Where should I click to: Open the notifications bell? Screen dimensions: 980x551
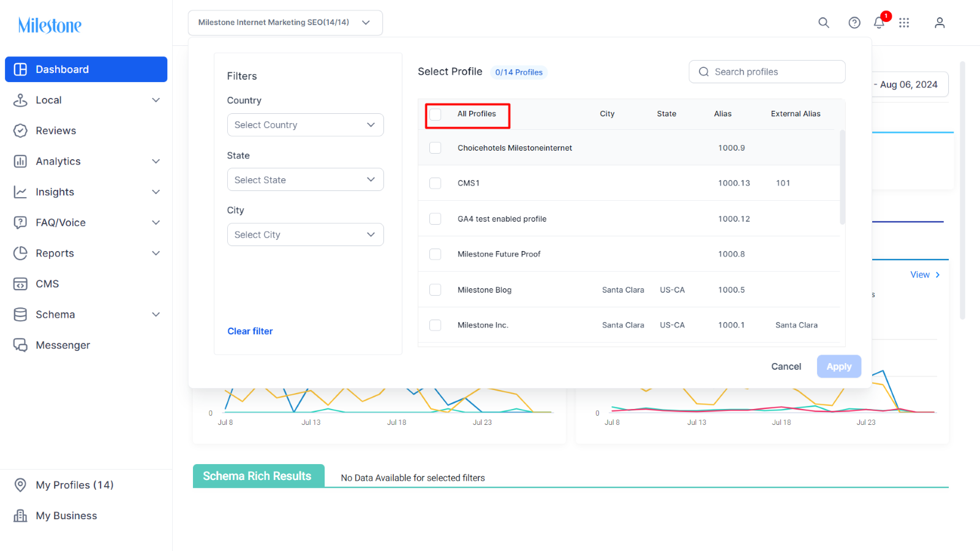(x=879, y=23)
